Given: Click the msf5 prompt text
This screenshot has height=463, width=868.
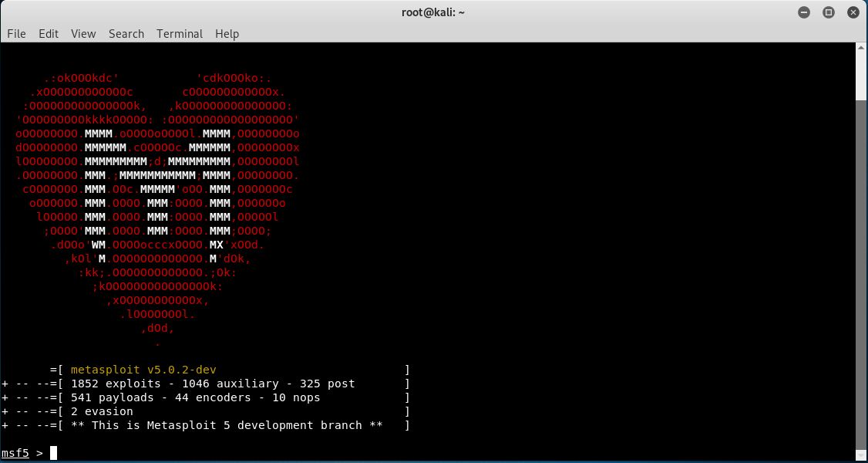Looking at the screenshot, I should (15, 453).
